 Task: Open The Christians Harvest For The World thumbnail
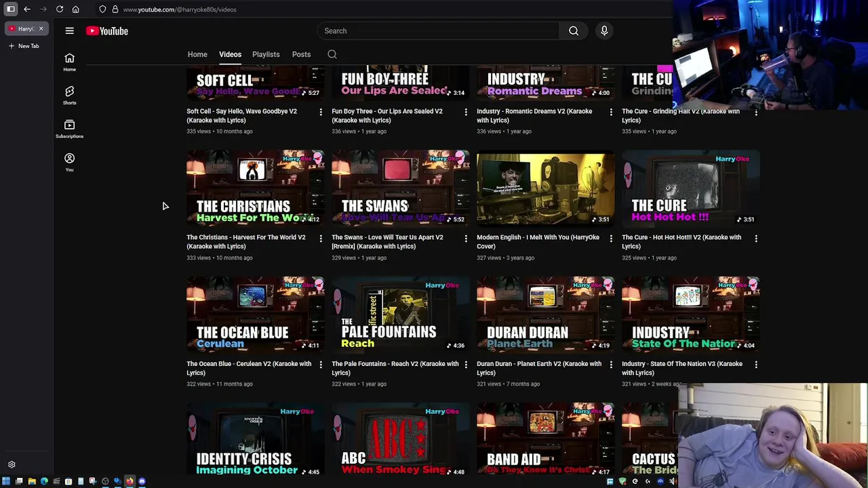pos(255,188)
